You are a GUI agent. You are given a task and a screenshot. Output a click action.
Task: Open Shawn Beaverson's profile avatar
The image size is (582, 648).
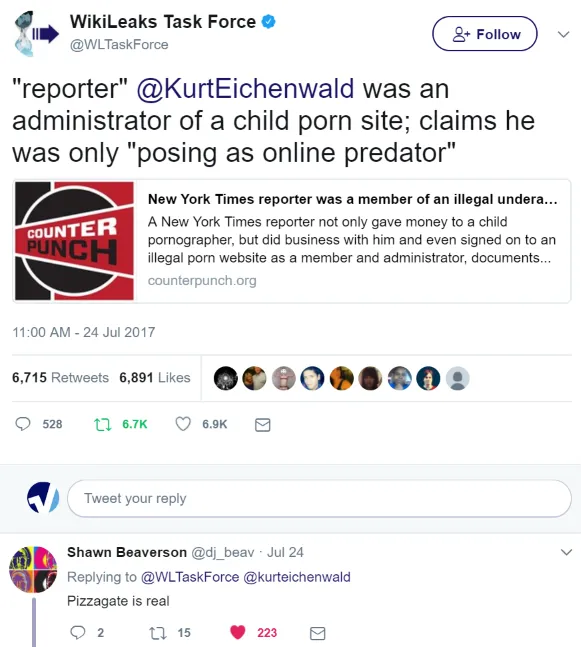(33, 569)
